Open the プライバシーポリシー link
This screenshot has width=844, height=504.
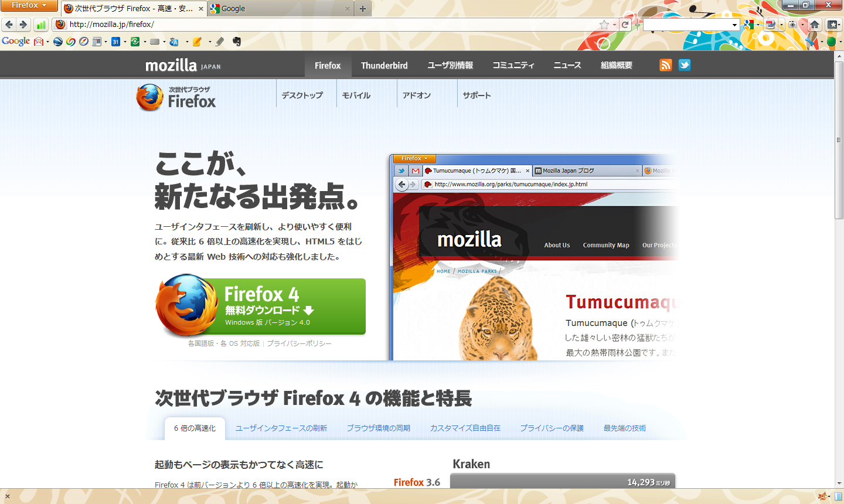pos(299,343)
